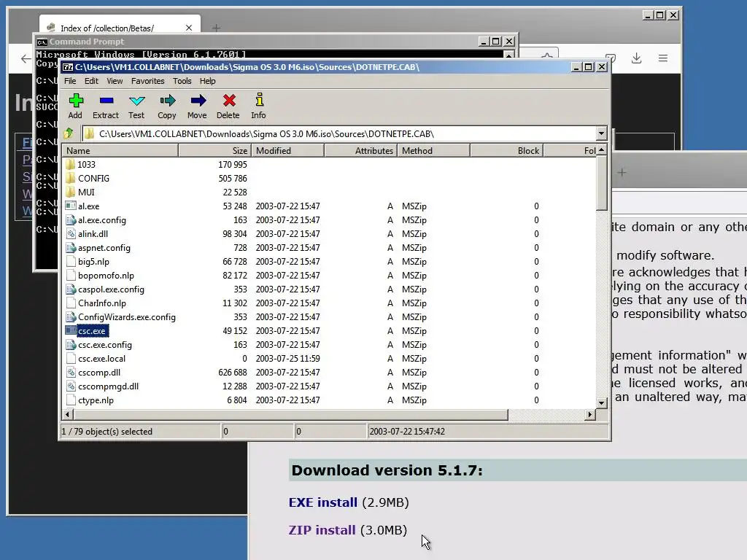Sort by the Block column header
Screen dimensions: 747x560
(x=506, y=150)
